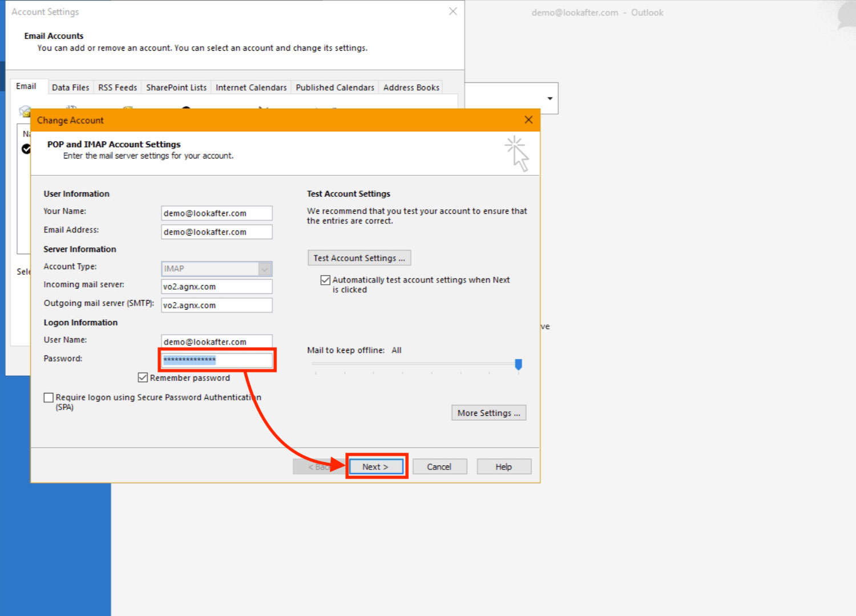Click the Next button
Viewport: 856px width, 616px height.
[376, 467]
